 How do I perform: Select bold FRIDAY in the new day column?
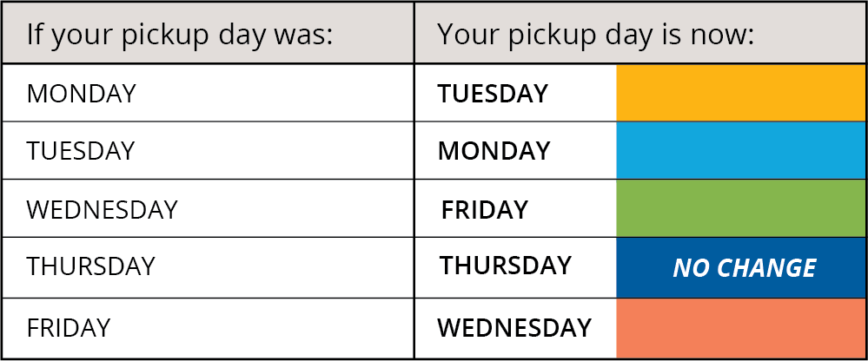(484, 209)
